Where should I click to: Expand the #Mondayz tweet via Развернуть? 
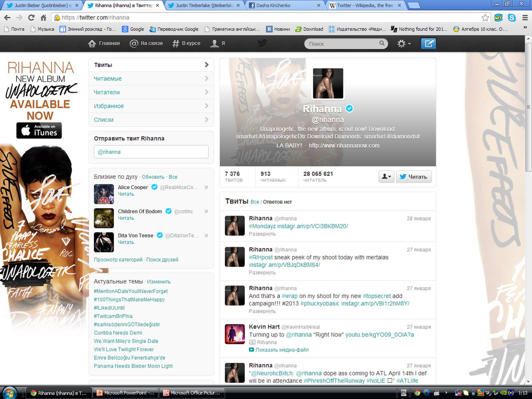(x=262, y=234)
